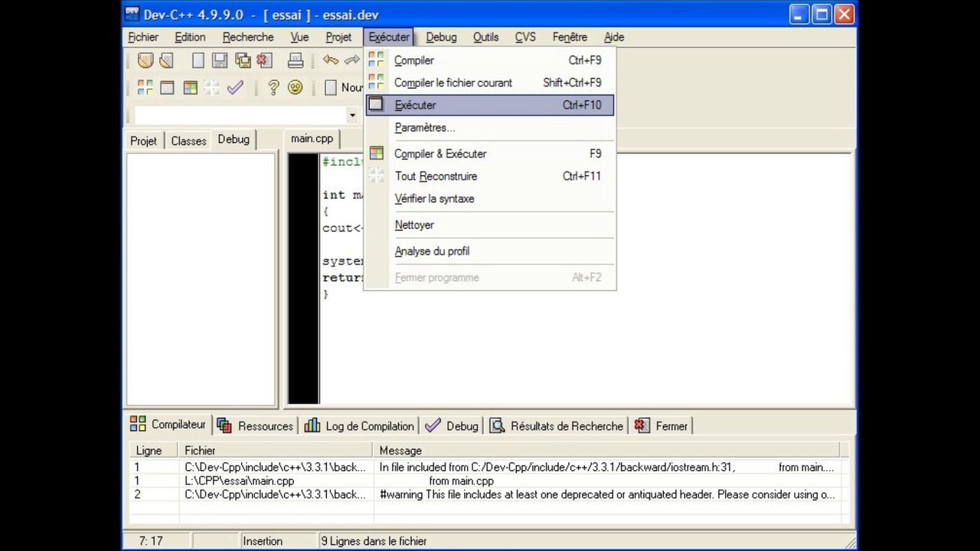Image resolution: width=980 pixels, height=551 pixels.
Task: Switch to the Classes side tab
Action: pos(188,140)
